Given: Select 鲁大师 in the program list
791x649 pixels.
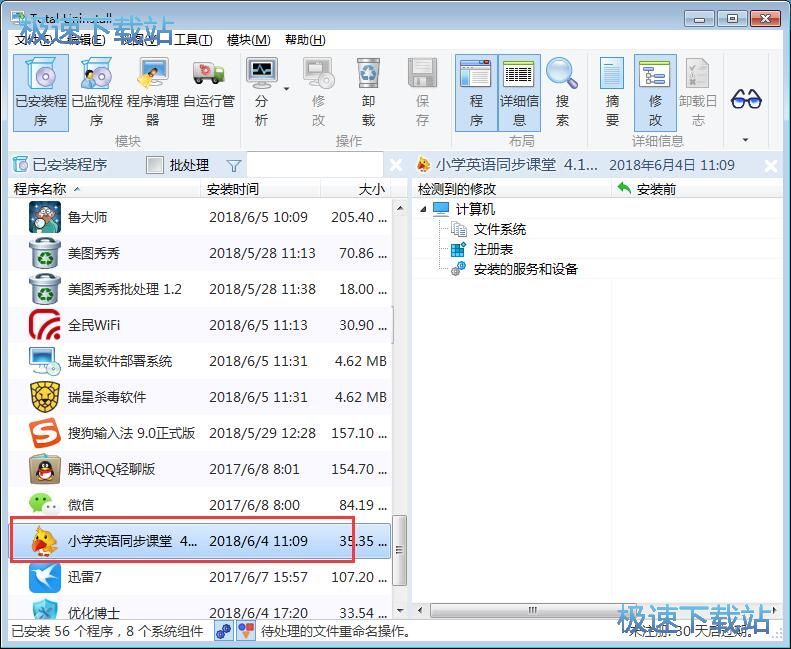Looking at the screenshot, I should (x=200, y=217).
